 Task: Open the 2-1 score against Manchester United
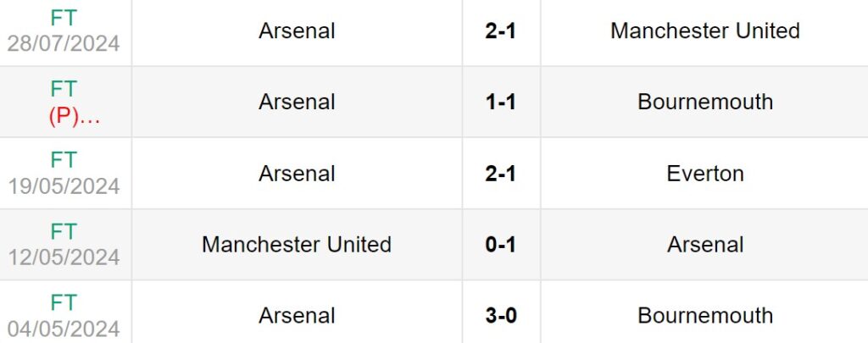coord(500,31)
